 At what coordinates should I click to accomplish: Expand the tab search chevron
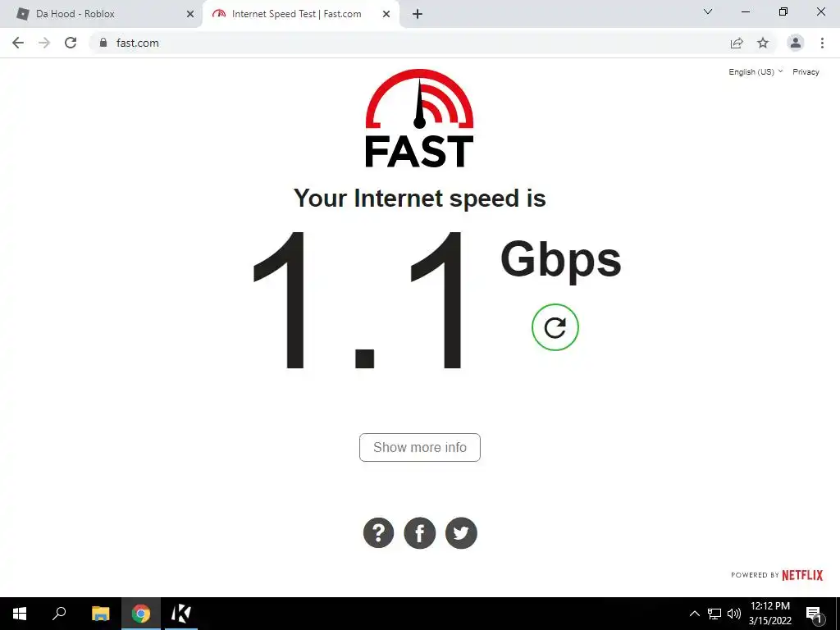(x=708, y=11)
